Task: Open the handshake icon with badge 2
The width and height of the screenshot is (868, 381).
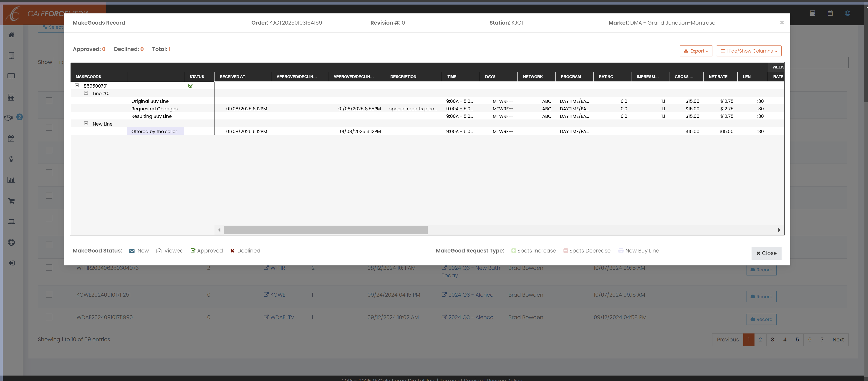Action: click(x=8, y=118)
